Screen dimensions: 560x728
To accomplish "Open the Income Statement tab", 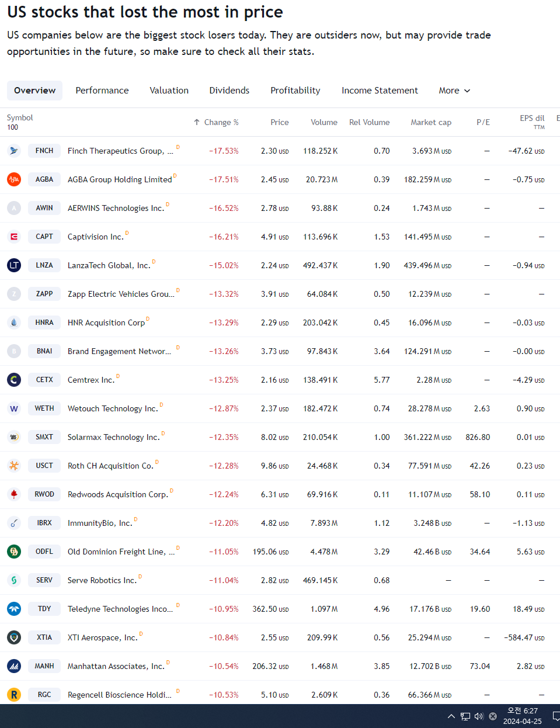I will click(x=380, y=91).
